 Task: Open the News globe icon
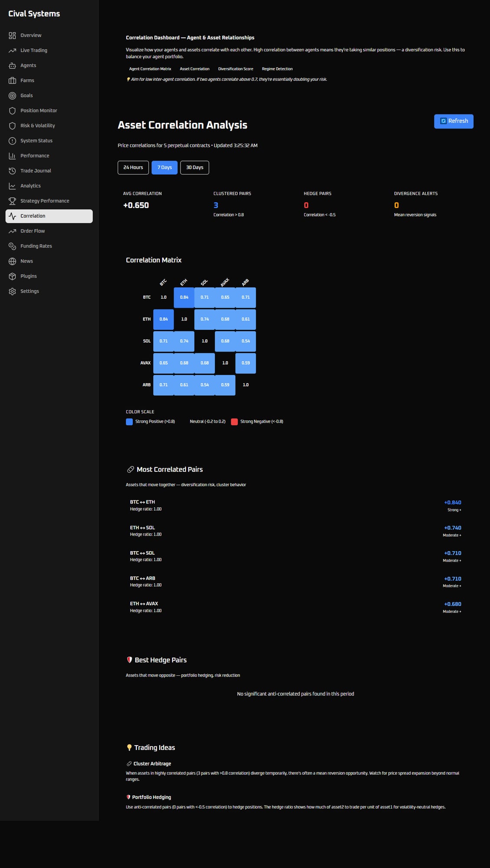tap(12, 261)
